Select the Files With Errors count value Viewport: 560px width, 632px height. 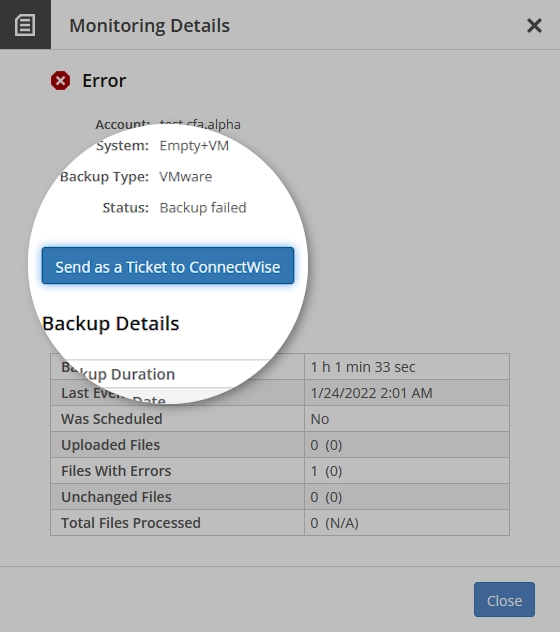pos(326,471)
